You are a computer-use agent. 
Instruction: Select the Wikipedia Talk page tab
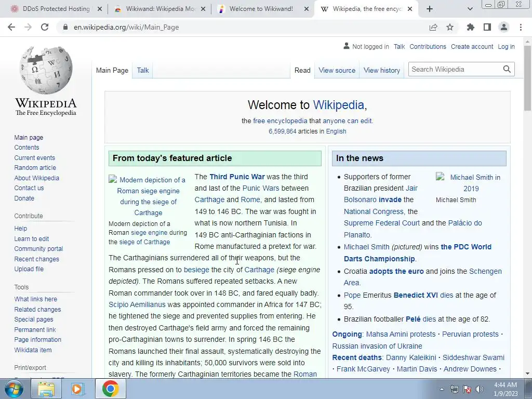pos(143,70)
